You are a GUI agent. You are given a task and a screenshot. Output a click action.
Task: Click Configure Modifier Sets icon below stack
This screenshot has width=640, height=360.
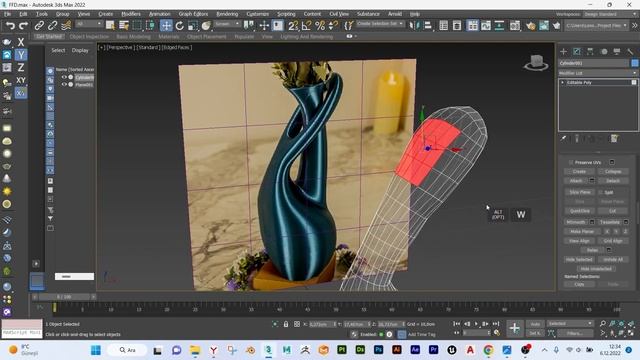coord(614,139)
